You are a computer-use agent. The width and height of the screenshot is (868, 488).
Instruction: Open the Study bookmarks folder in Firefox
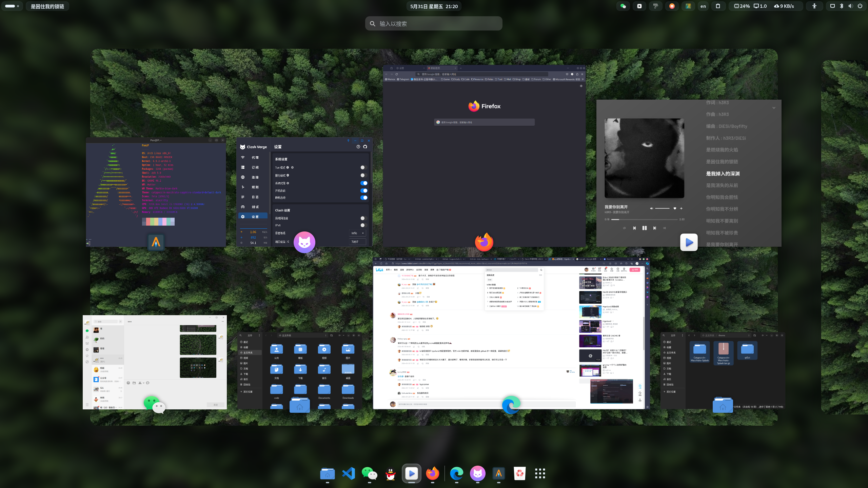(455, 79)
